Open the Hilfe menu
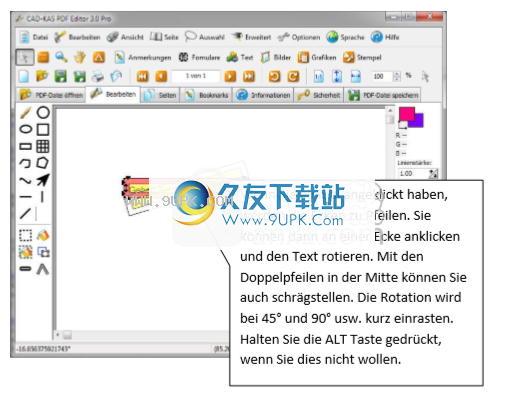Screen dimensions: 524x407 click(x=385, y=37)
